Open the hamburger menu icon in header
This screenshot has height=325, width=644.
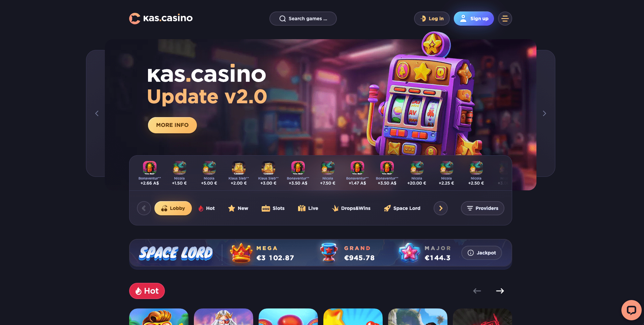(505, 19)
